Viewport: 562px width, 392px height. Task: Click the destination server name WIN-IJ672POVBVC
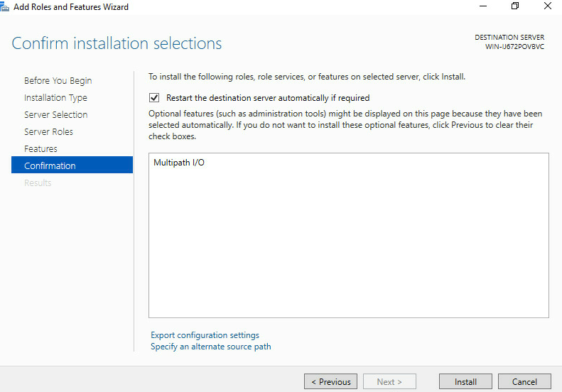pyautogui.click(x=514, y=47)
